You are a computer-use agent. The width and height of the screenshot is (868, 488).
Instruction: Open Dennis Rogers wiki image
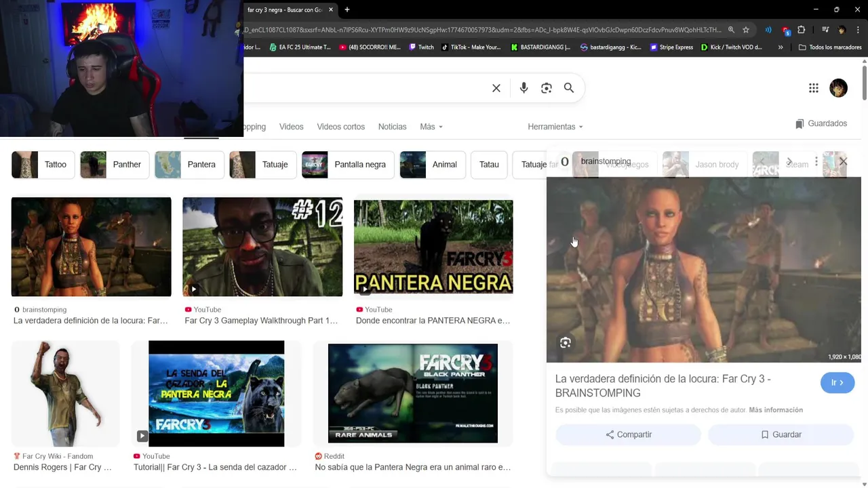[x=65, y=394]
